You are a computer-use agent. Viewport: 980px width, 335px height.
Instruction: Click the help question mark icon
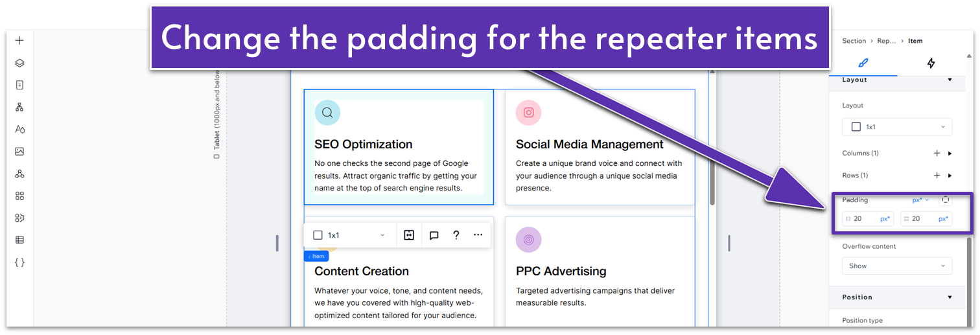point(456,235)
